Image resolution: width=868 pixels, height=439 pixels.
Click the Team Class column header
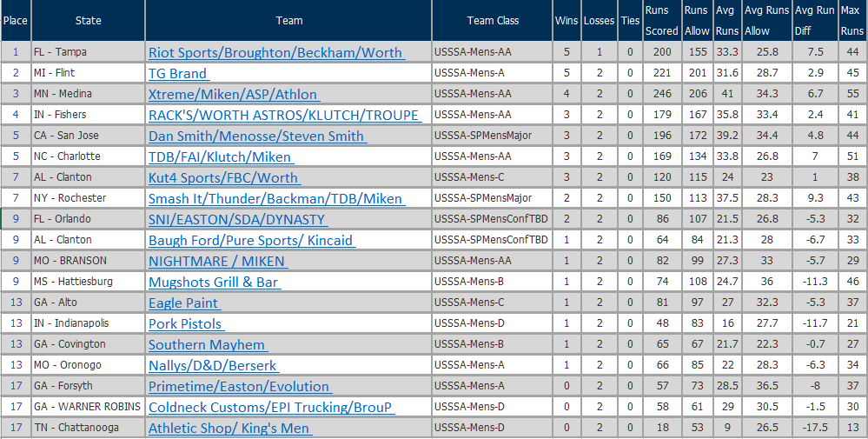click(493, 21)
